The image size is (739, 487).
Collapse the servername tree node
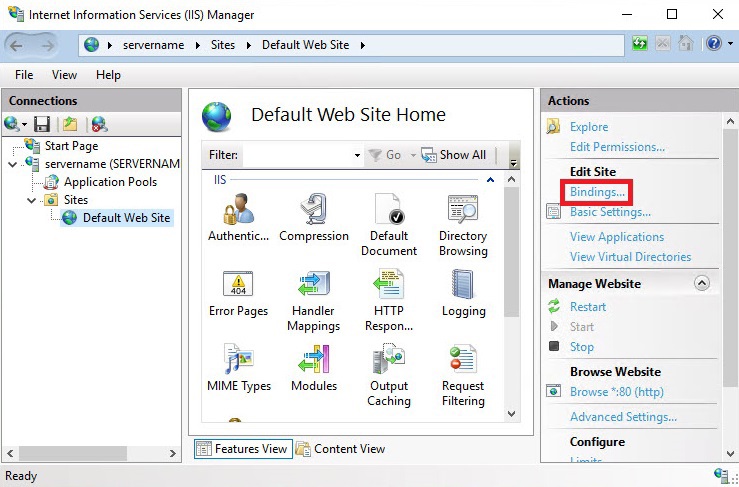[13, 164]
